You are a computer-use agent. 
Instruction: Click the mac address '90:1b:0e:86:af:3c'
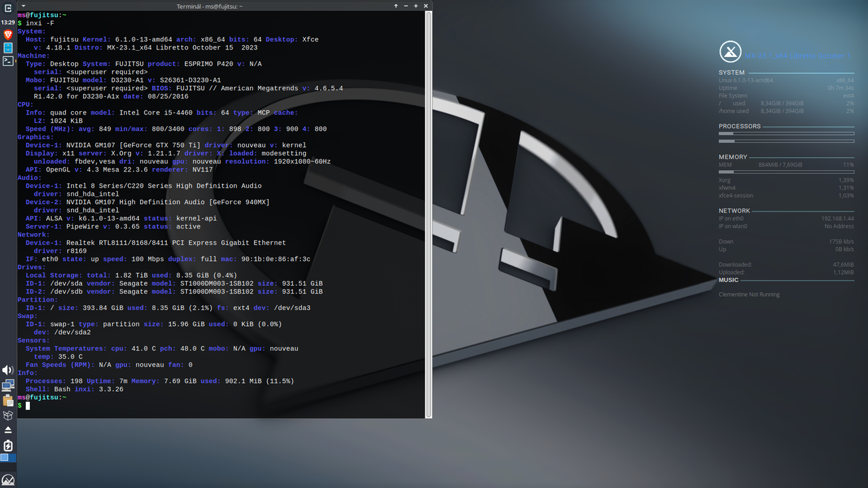(276, 259)
